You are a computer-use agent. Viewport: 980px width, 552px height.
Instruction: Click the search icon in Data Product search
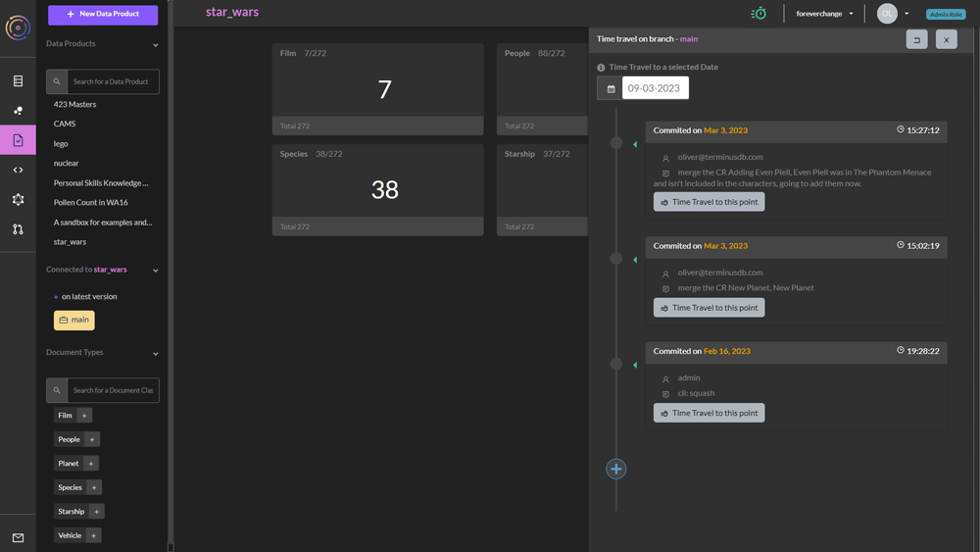tap(57, 82)
